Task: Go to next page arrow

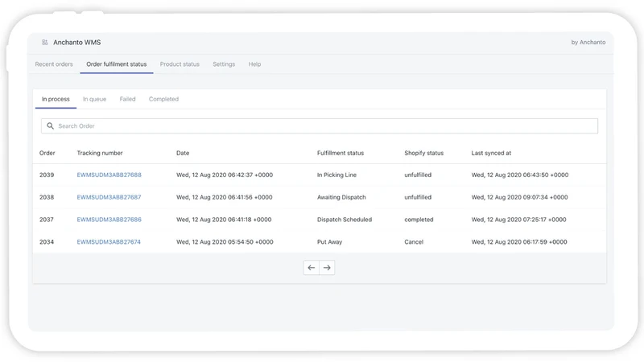Action: pos(327,268)
